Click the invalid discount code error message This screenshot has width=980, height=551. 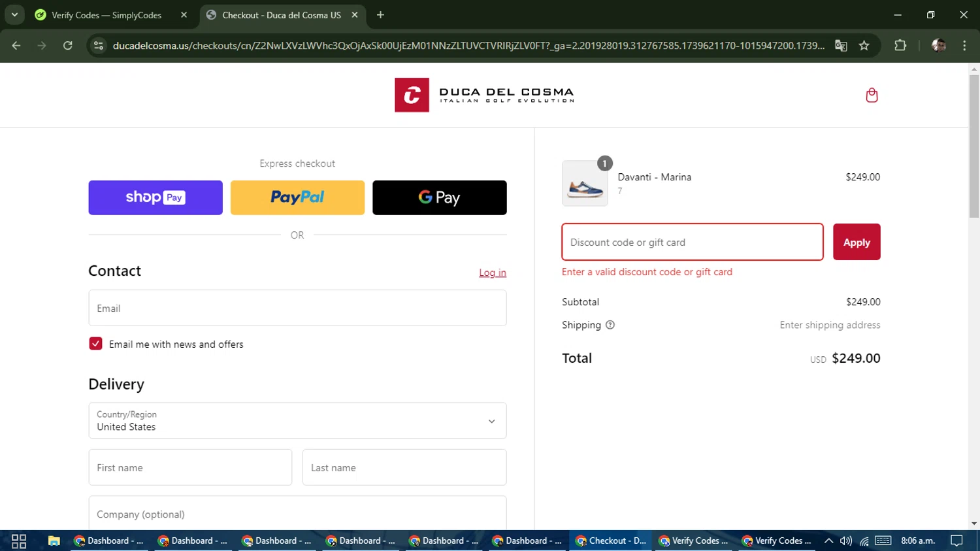click(x=647, y=272)
